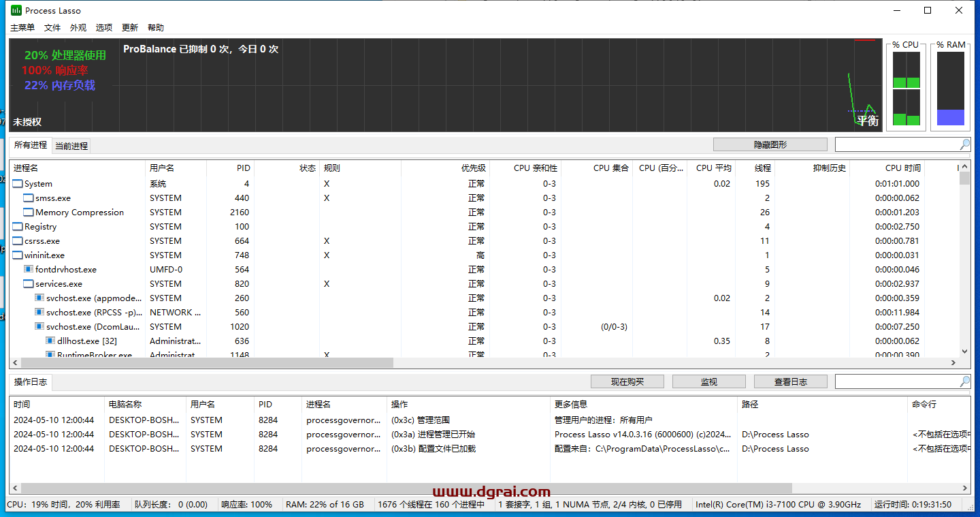Click the action log search magnifier icon
The height and width of the screenshot is (517, 980).
coord(965,381)
